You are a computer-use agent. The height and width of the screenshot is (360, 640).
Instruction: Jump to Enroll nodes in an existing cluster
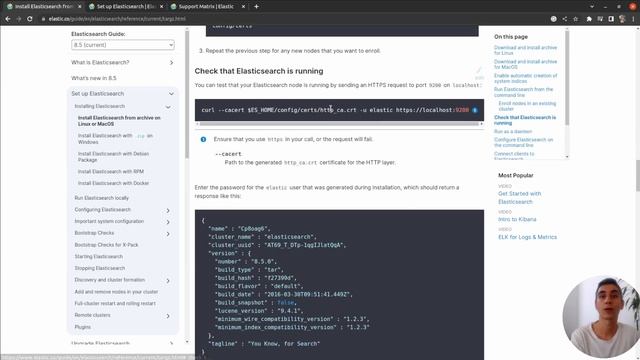pyautogui.click(x=527, y=106)
